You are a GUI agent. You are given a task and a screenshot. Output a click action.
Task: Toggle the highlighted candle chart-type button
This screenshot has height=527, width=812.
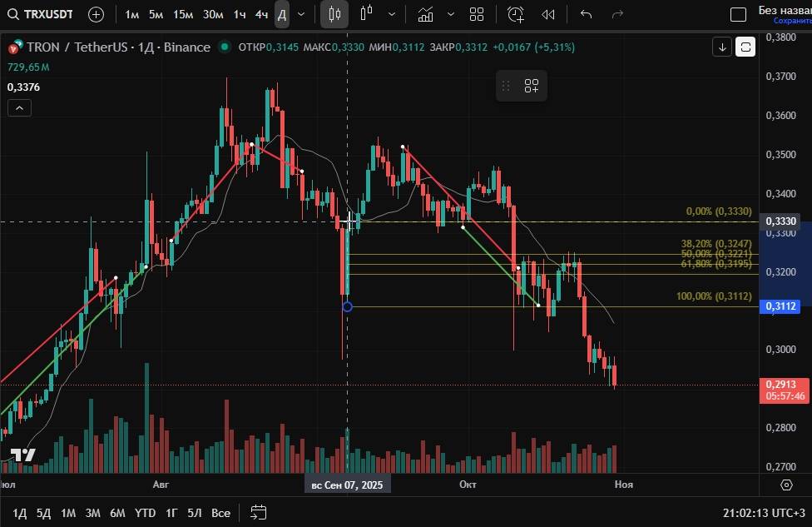[x=334, y=14]
